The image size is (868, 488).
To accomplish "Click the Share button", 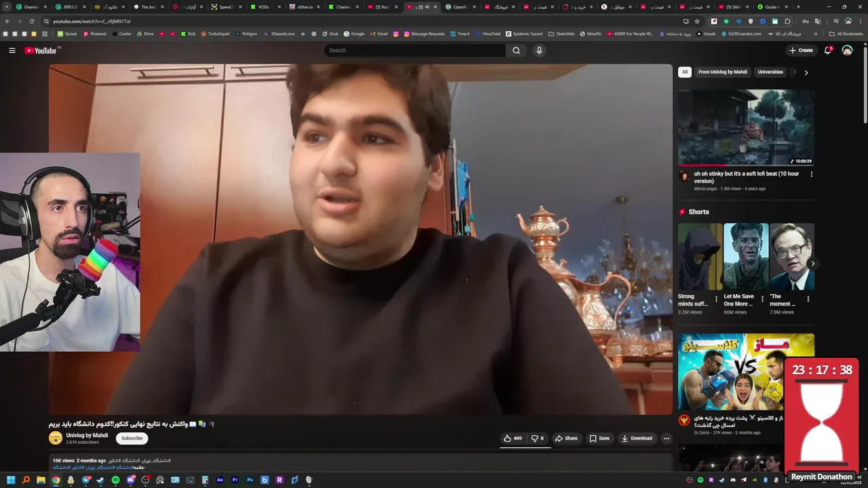I will pyautogui.click(x=566, y=439).
